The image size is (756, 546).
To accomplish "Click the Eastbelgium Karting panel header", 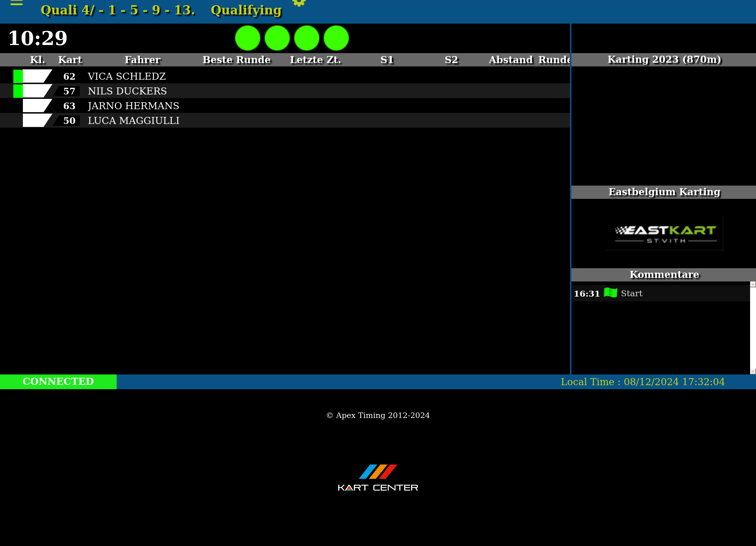I will [664, 192].
